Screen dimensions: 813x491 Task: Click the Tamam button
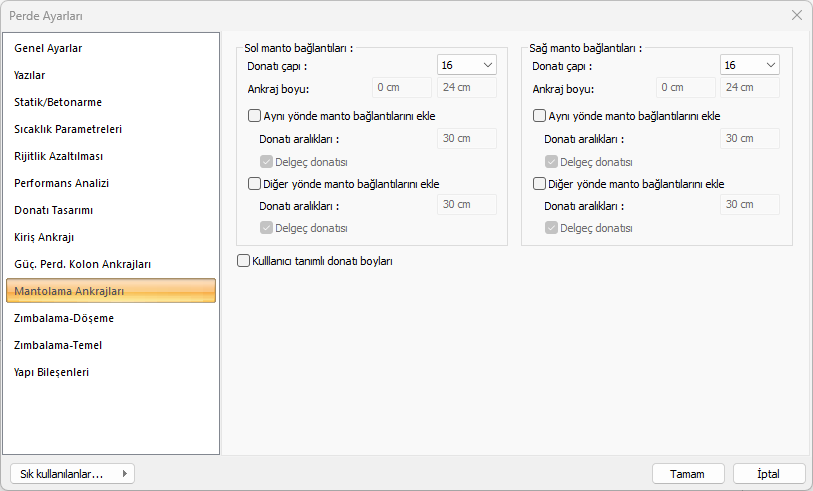pos(687,474)
